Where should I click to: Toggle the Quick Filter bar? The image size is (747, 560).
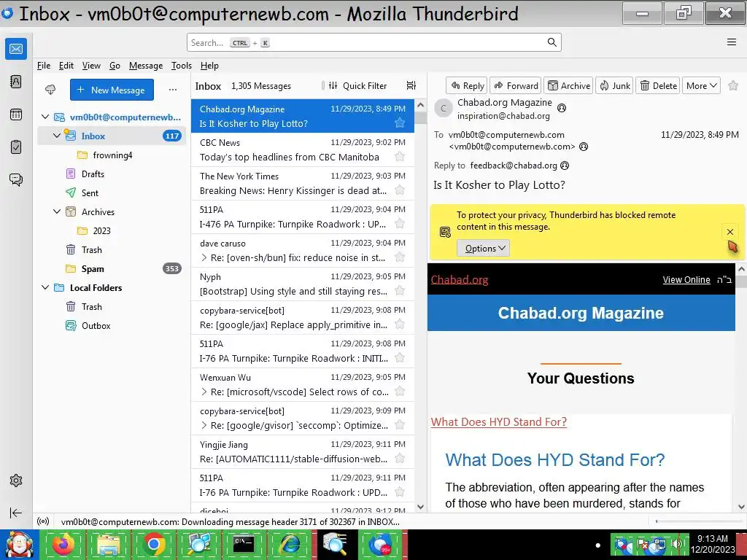[358, 86]
